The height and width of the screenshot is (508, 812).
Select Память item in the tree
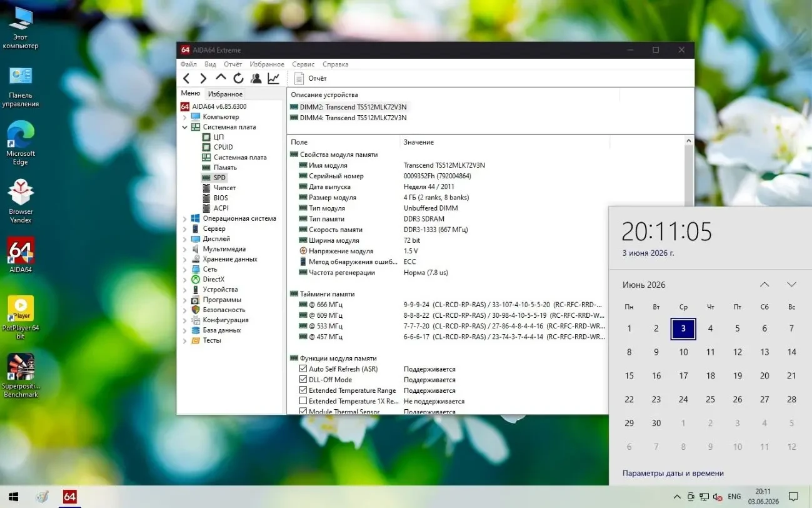tap(225, 168)
